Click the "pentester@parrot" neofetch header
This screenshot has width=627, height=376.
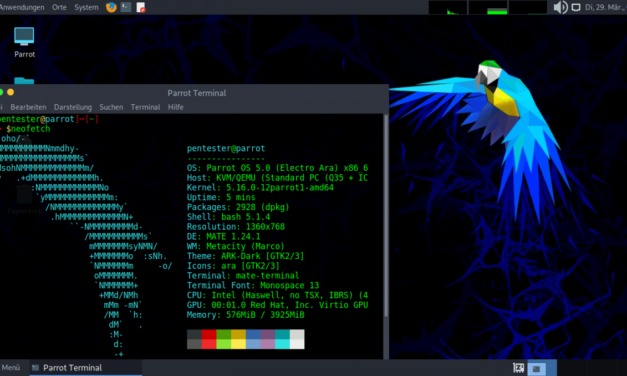pos(226,148)
